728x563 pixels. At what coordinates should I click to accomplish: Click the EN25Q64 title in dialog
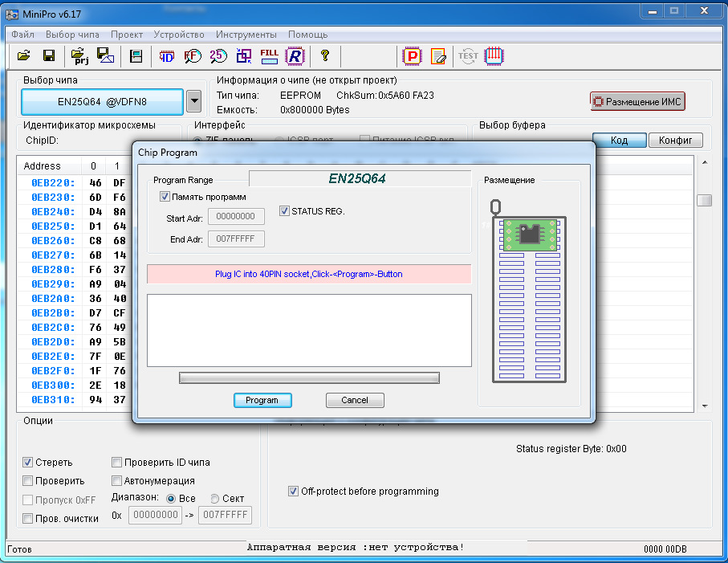(357, 178)
